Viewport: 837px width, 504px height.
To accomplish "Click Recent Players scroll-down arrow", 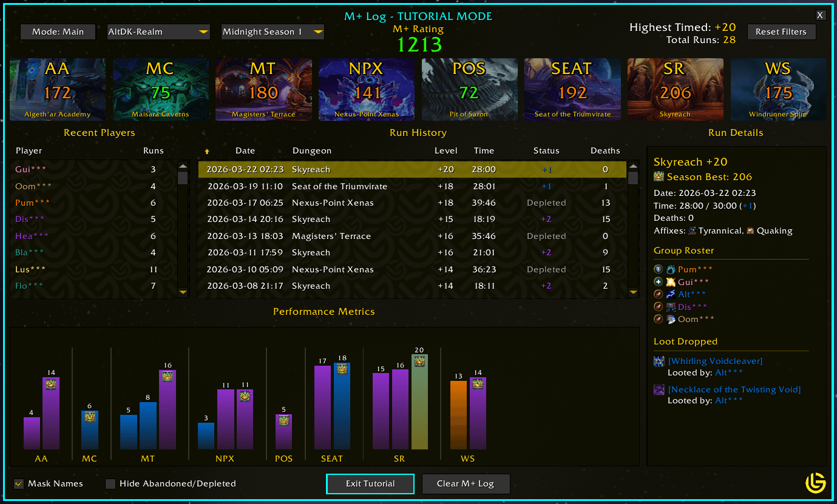I will 183,293.
